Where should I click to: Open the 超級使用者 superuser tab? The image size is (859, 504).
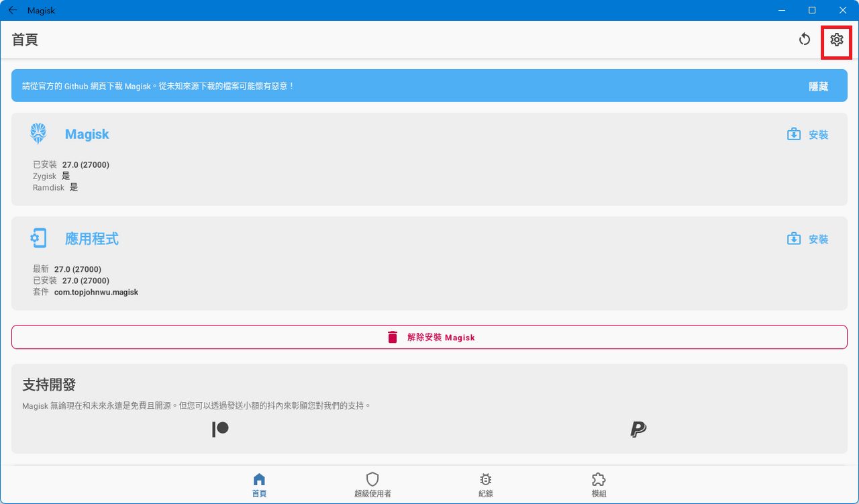(372, 485)
